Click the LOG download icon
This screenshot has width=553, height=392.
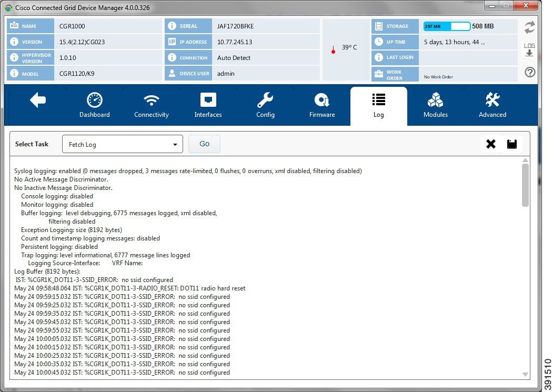coord(529,50)
